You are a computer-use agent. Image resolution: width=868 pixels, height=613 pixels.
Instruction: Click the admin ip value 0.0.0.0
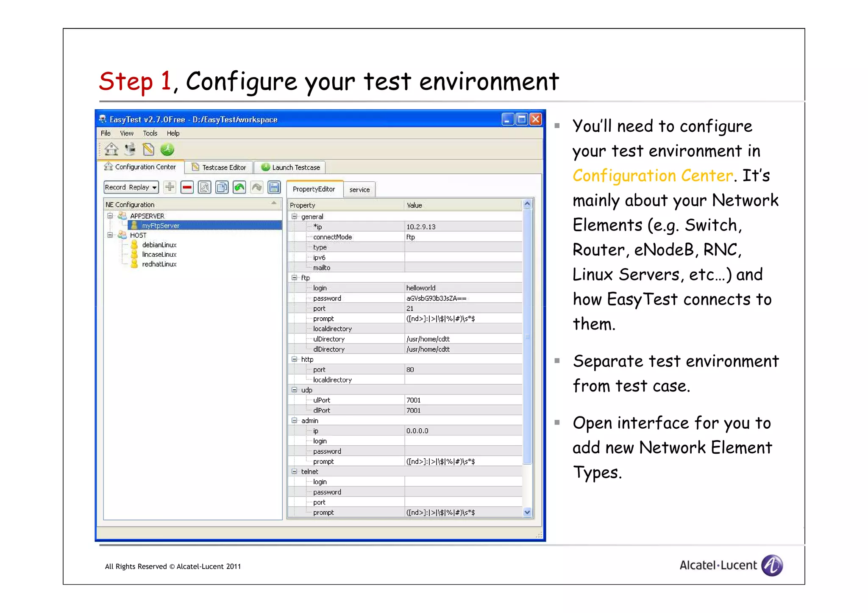463,430
